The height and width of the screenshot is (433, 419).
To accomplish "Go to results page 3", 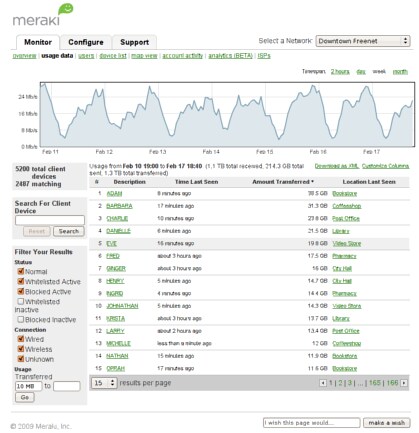I will point(350,383).
